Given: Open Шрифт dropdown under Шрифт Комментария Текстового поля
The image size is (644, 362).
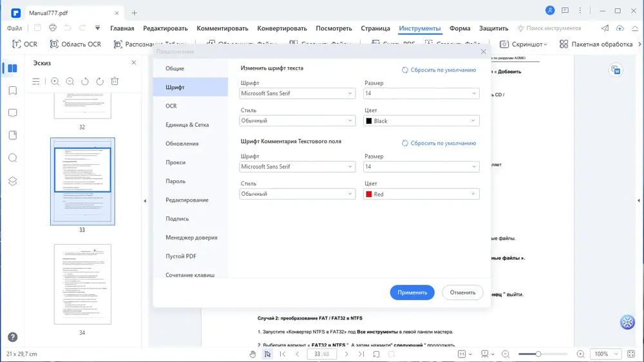Looking at the screenshot, I should coord(298,166).
